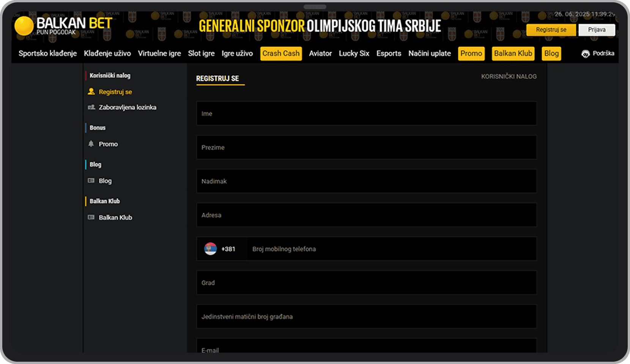Click the yellow Promo nav button
The width and height of the screenshot is (630, 364).
pyautogui.click(x=471, y=53)
